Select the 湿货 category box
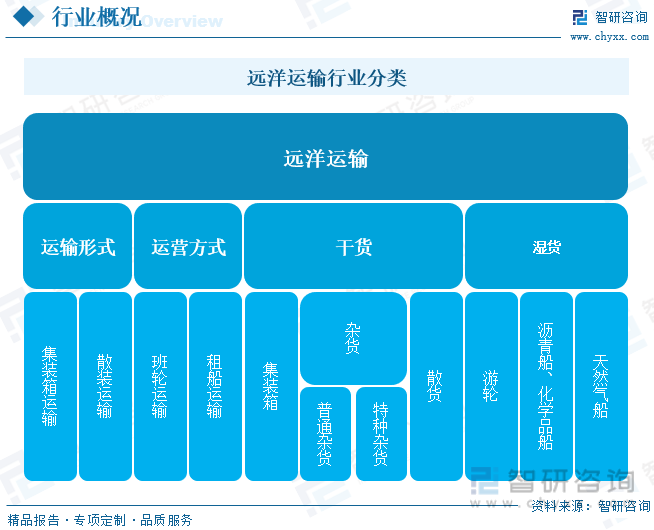The height and width of the screenshot is (530, 654). tap(546, 246)
